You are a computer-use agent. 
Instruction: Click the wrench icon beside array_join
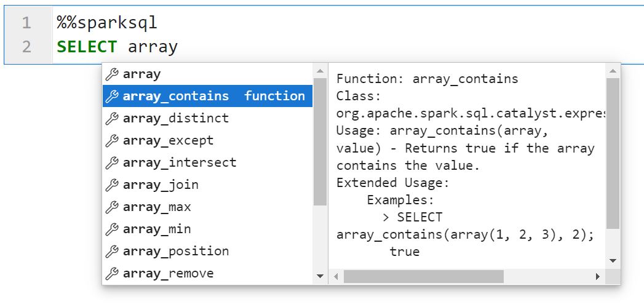coord(112,185)
